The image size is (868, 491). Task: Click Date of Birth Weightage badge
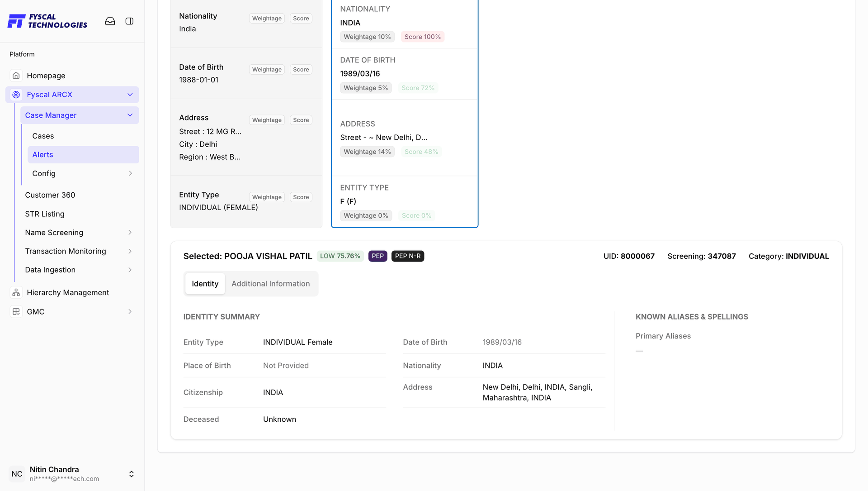267,69
